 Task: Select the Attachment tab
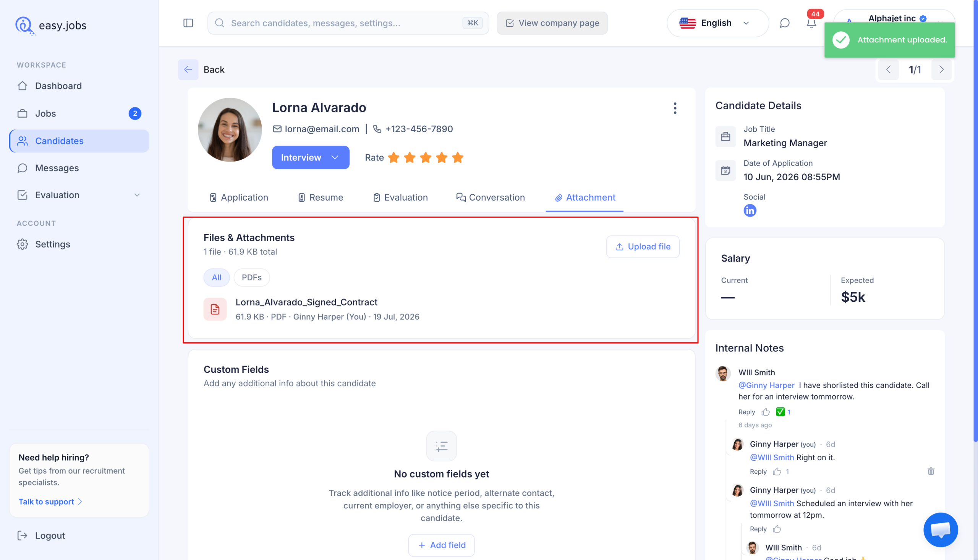[585, 197]
